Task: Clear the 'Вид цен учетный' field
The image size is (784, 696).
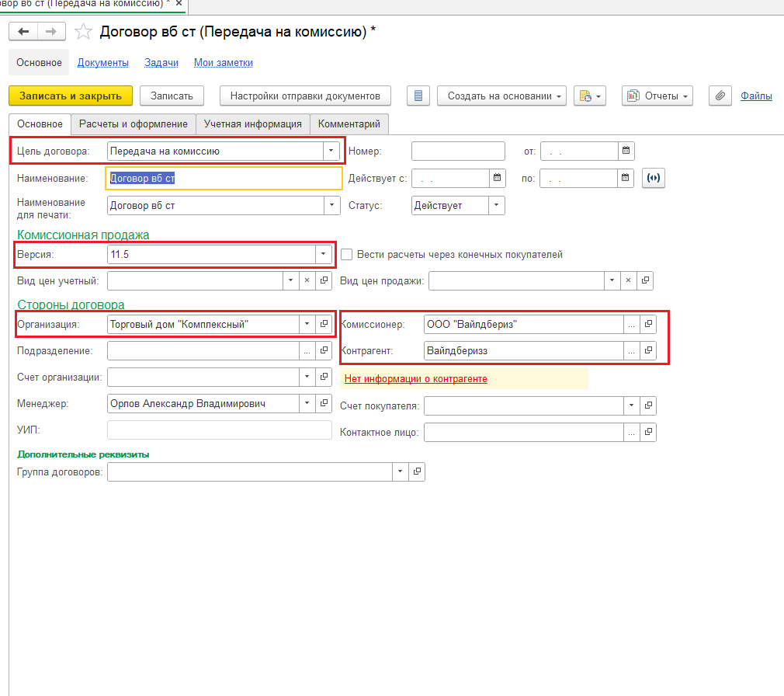Action: click(x=307, y=280)
